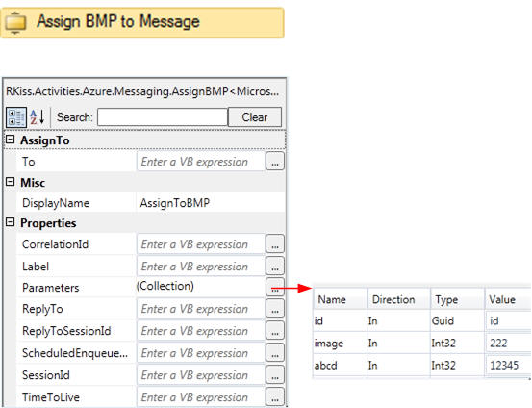Open Parameters collection editor ellipsis button
The height and width of the screenshot is (408, 532).
[275, 287]
